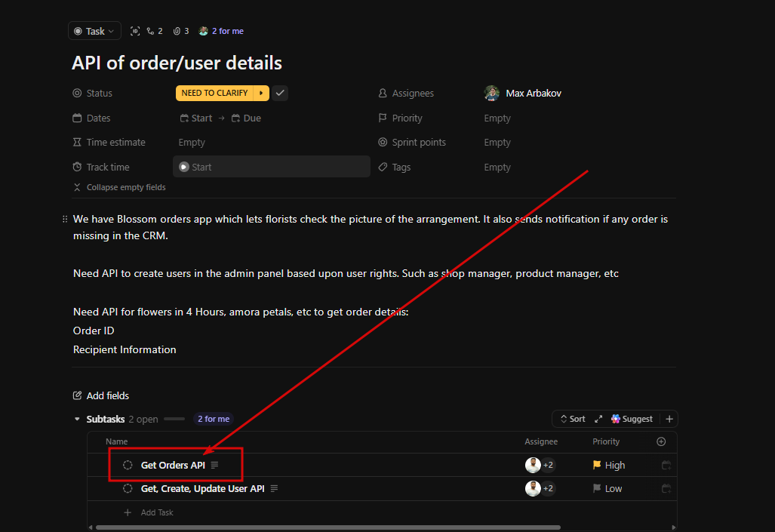Open the 3 attachments icon
Image resolution: width=775 pixels, height=532 pixels.
(181, 31)
